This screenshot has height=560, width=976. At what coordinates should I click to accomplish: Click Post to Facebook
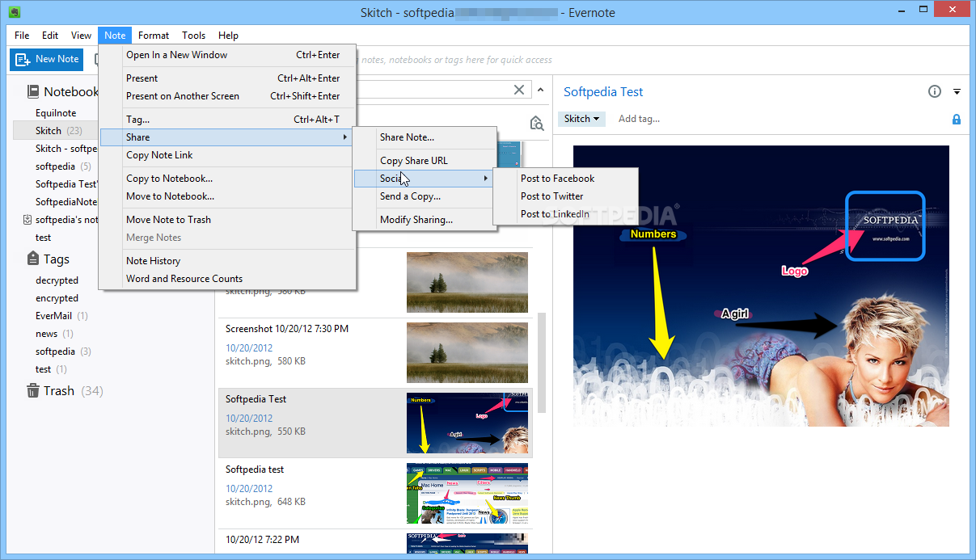566,179
